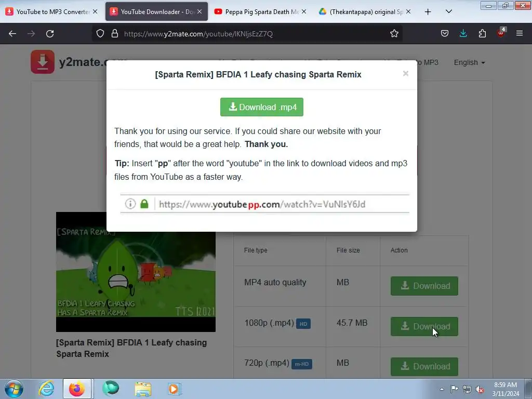Close the Peppa Pig Sparta tab

tap(304, 11)
